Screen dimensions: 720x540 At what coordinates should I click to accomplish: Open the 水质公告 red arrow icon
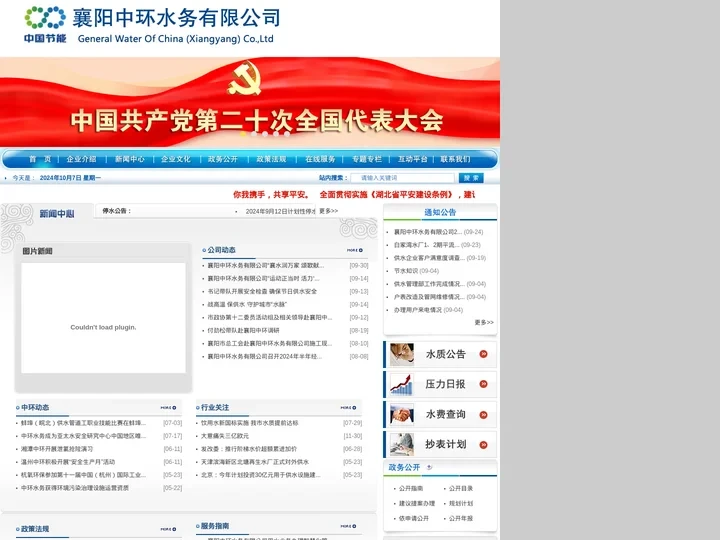pyautogui.click(x=483, y=354)
